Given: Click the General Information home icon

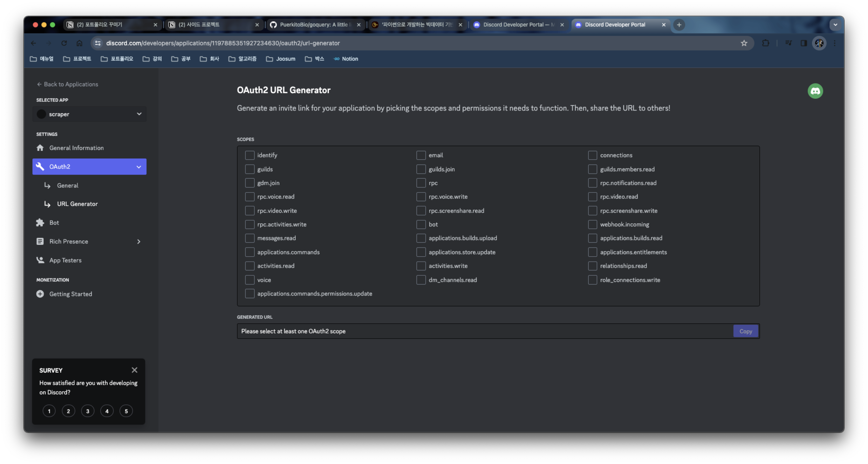Looking at the screenshot, I should (40, 148).
